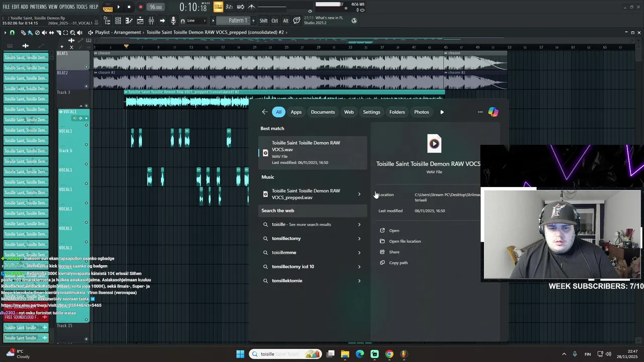
Task: Open Windows Start button
Action: 240,354
